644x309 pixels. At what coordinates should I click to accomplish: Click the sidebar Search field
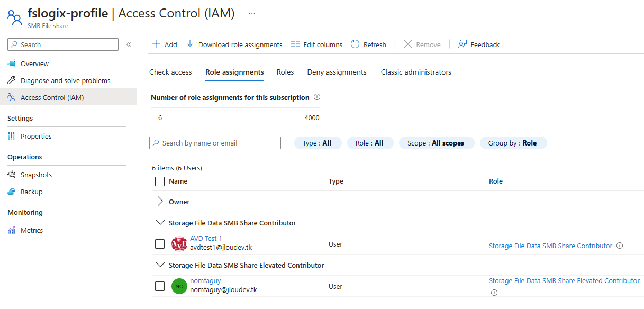(x=63, y=44)
